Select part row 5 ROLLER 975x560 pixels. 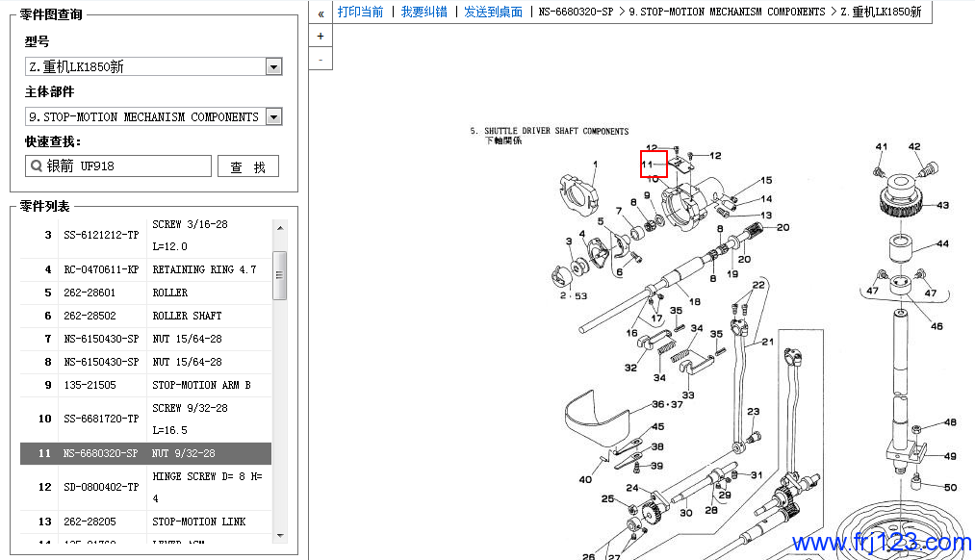click(x=144, y=293)
